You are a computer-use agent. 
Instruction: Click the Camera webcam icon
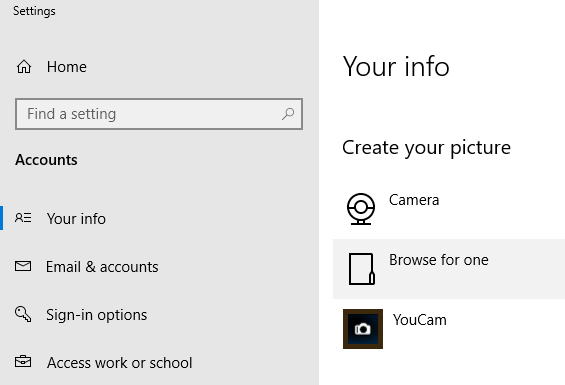pos(361,209)
